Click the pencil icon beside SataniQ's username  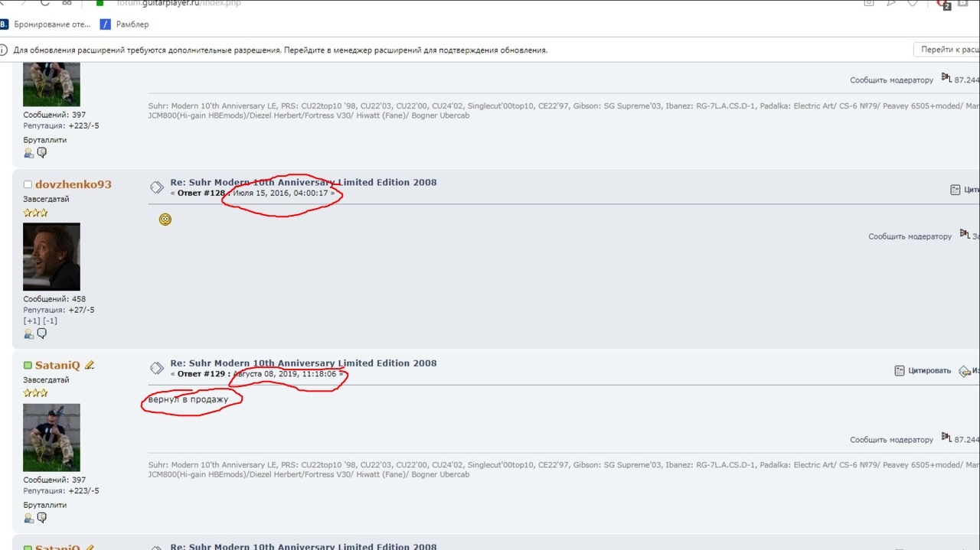(90, 366)
